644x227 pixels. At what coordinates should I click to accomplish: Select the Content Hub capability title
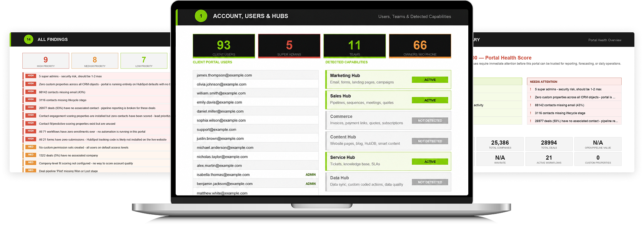[x=343, y=137]
